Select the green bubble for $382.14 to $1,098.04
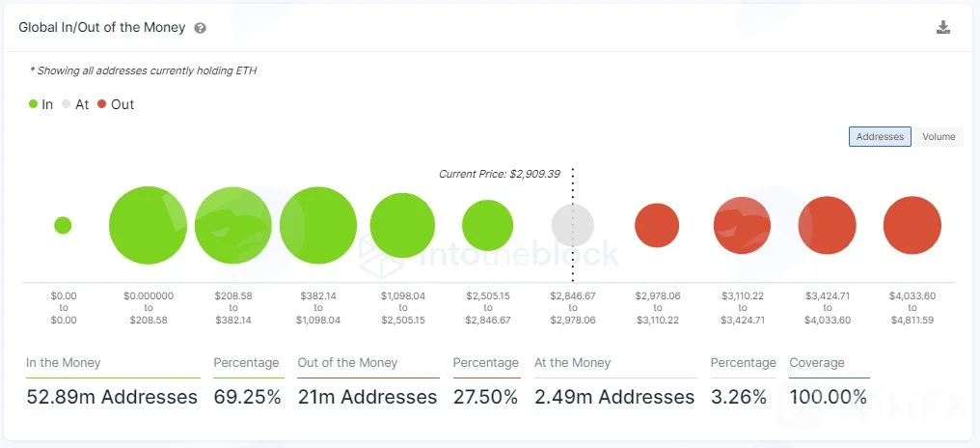980x448 pixels. coord(318,225)
